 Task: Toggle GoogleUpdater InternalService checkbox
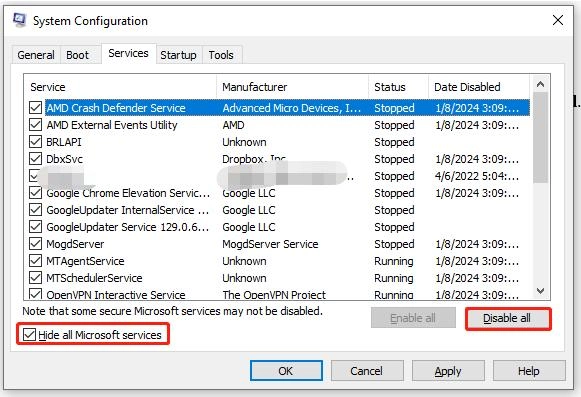pyautogui.click(x=36, y=210)
